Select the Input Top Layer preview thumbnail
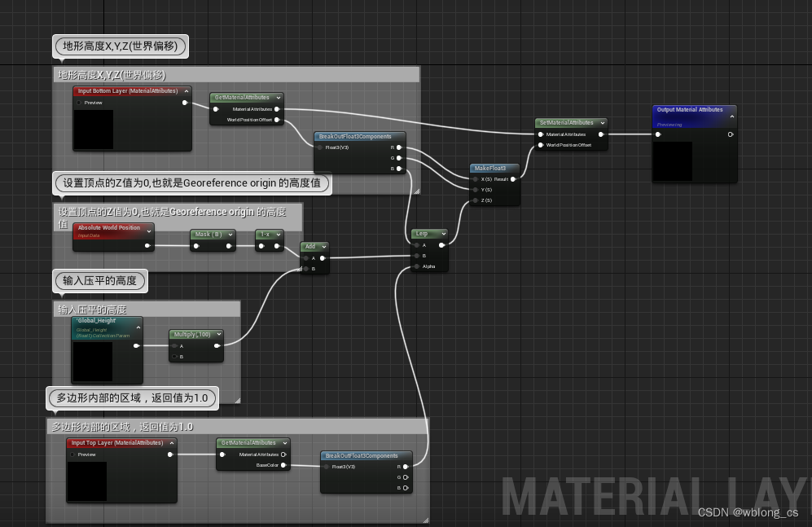The width and height of the screenshot is (812, 527). click(87, 481)
